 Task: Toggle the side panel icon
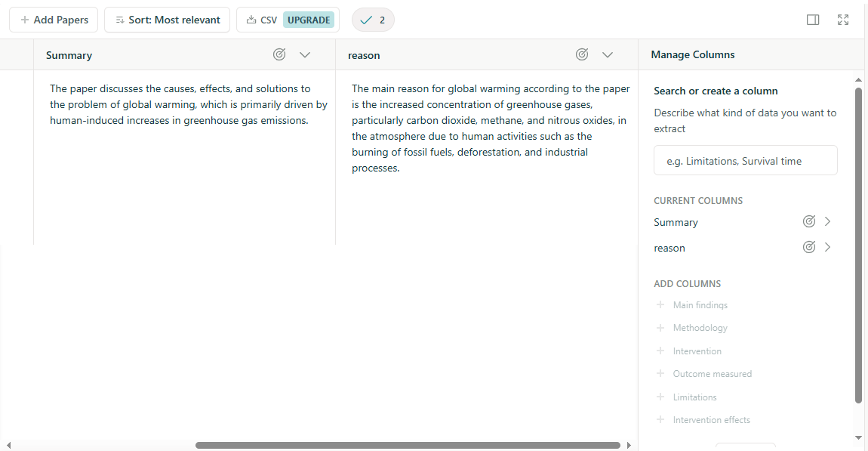click(x=813, y=20)
